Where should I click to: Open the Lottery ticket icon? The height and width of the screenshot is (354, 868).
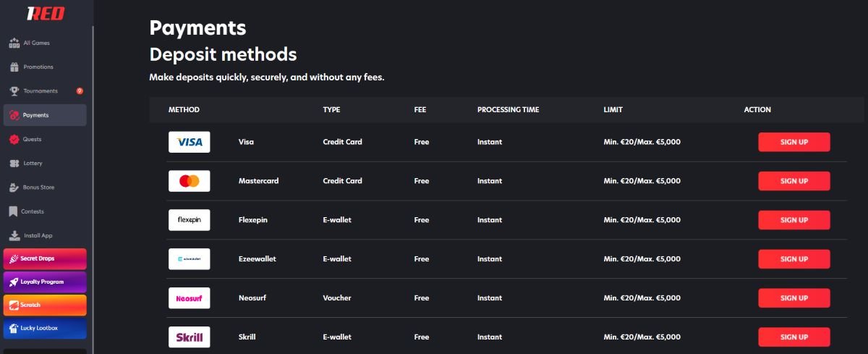pyautogui.click(x=14, y=164)
